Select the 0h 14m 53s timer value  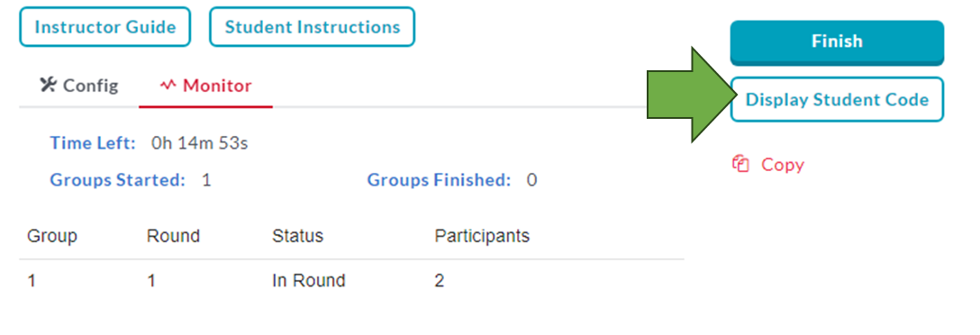tap(200, 143)
